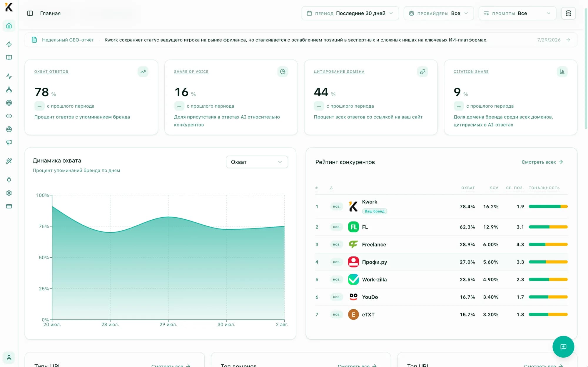Click the arrow next to report date 7/29/2026
The image size is (588, 367).
click(568, 40)
